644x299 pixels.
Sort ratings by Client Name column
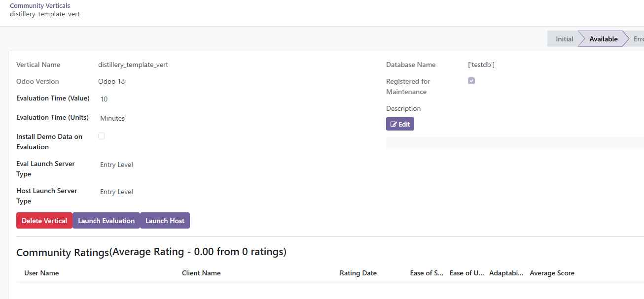pos(201,273)
